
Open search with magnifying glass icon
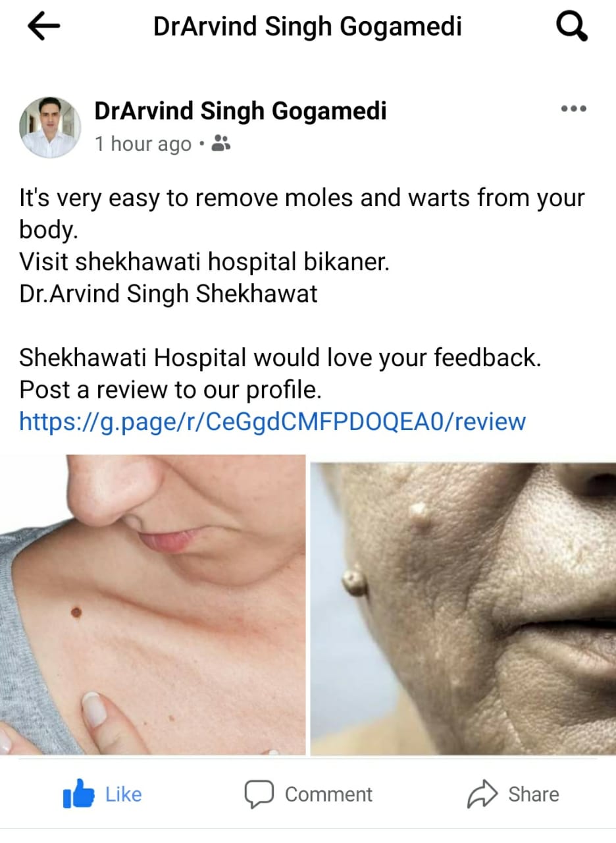click(571, 27)
